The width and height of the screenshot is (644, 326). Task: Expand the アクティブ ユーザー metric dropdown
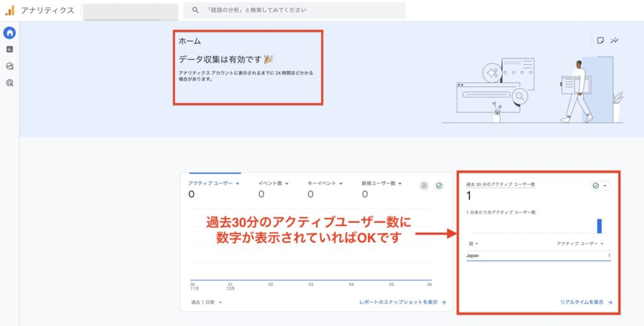(238, 184)
